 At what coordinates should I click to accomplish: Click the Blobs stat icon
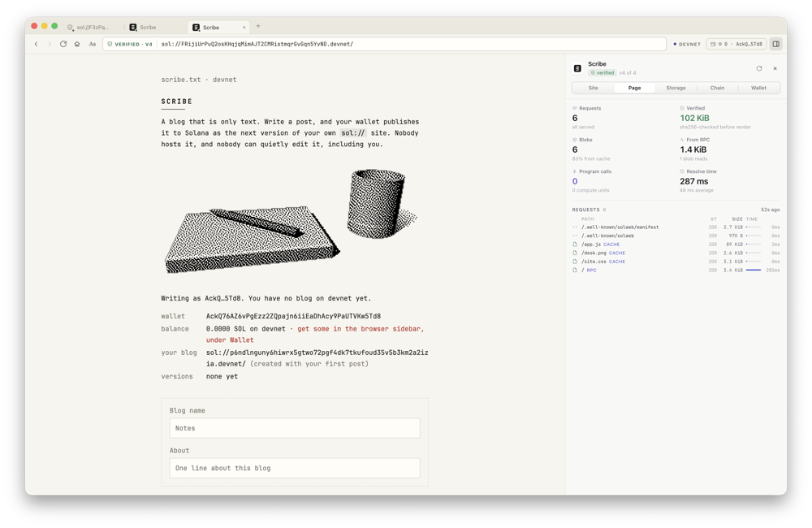click(574, 140)
